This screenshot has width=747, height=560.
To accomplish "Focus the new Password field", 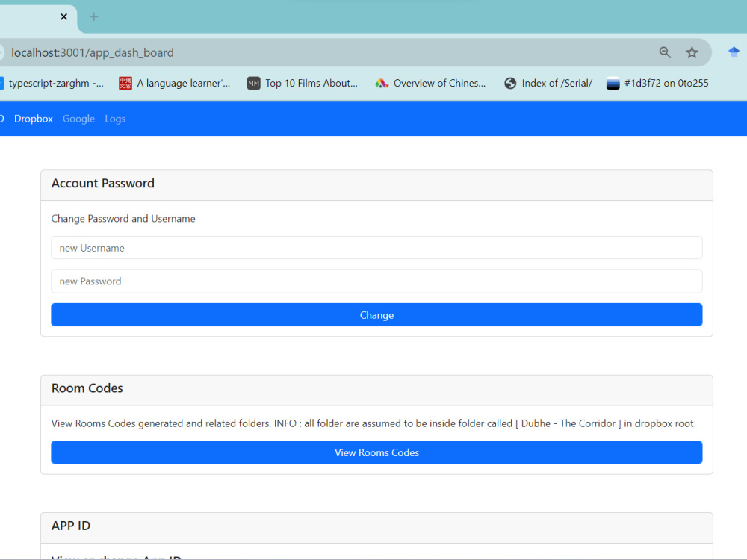I will 376,281.
